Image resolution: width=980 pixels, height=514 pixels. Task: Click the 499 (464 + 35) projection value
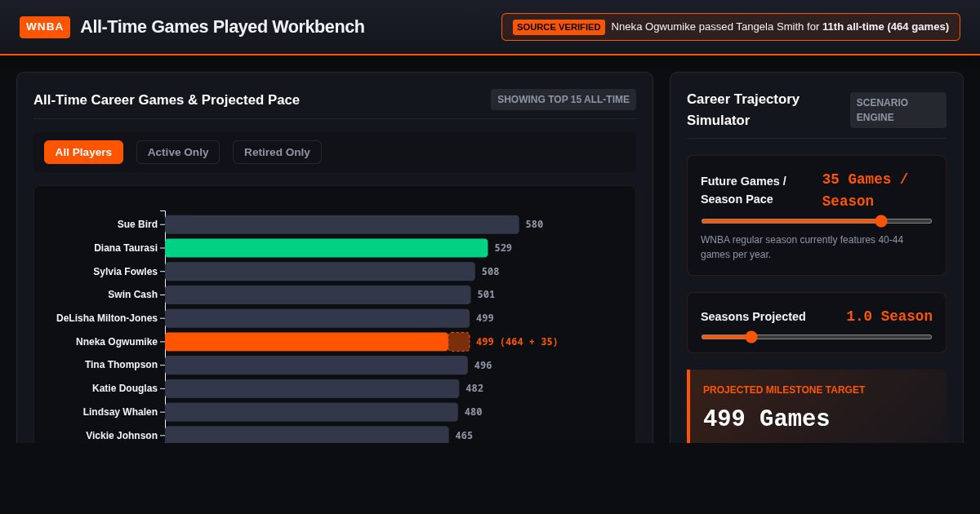click(x=517, y=342)
